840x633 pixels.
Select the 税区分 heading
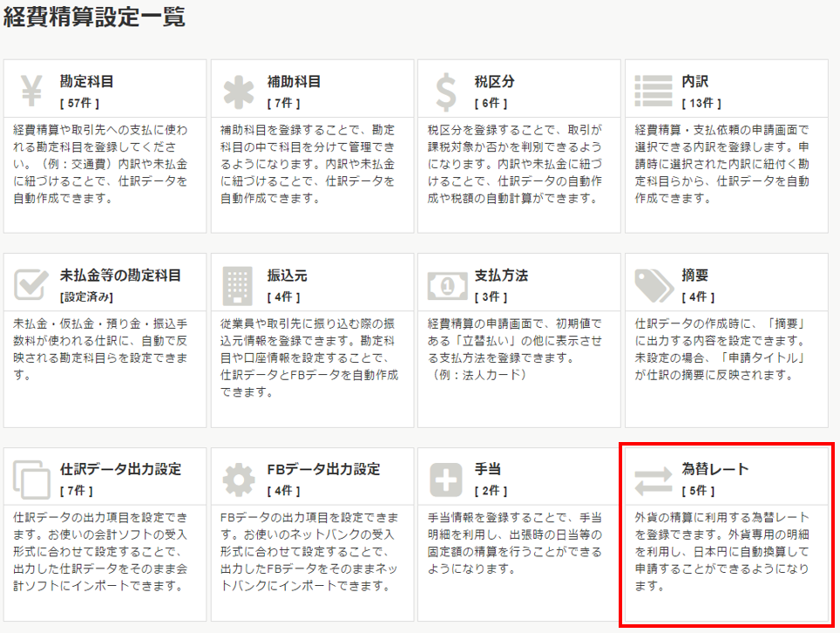[495, 82]
